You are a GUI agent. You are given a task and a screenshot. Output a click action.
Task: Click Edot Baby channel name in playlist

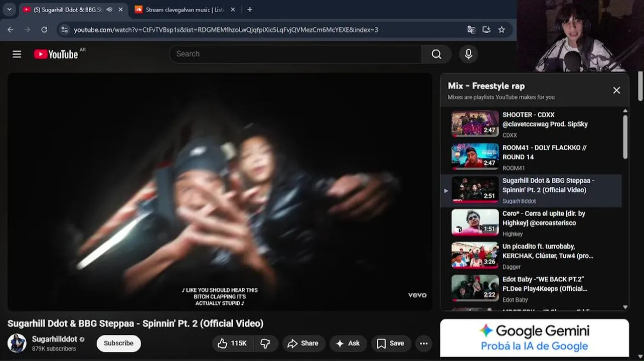pos(515,300)
